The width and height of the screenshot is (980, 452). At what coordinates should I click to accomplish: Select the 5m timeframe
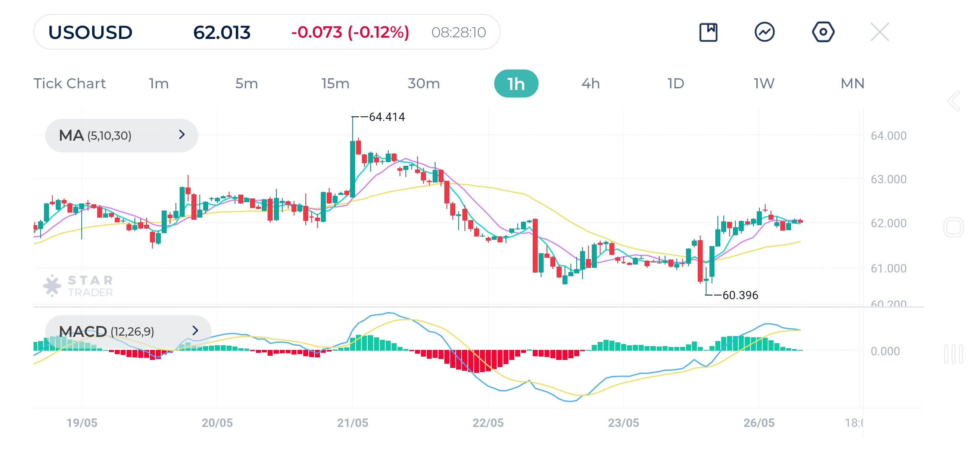pyautogui.click(x=246, y=84)
